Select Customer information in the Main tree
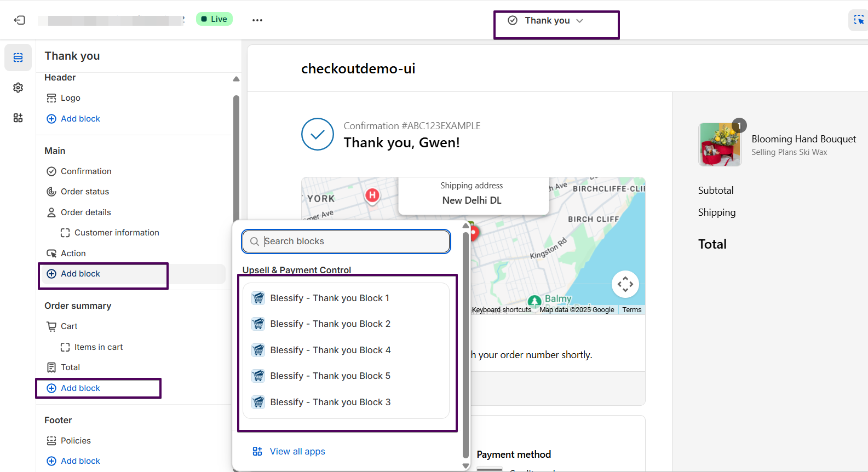The image size is (868, 472). click(117, 233)
